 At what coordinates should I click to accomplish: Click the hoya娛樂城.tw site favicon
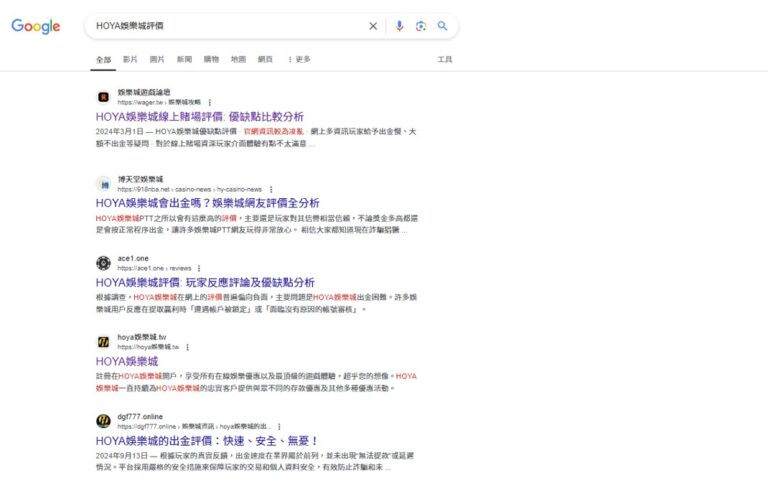click(x=103, y=342)
